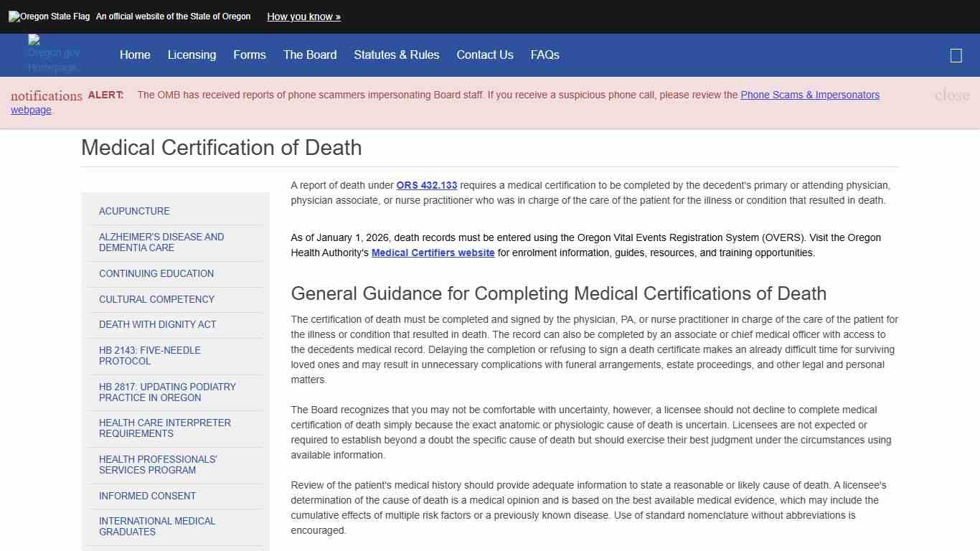Click HB 2143: FIVE-NEEDLE PROTOCOL item
980x551 pixels.
150,356
